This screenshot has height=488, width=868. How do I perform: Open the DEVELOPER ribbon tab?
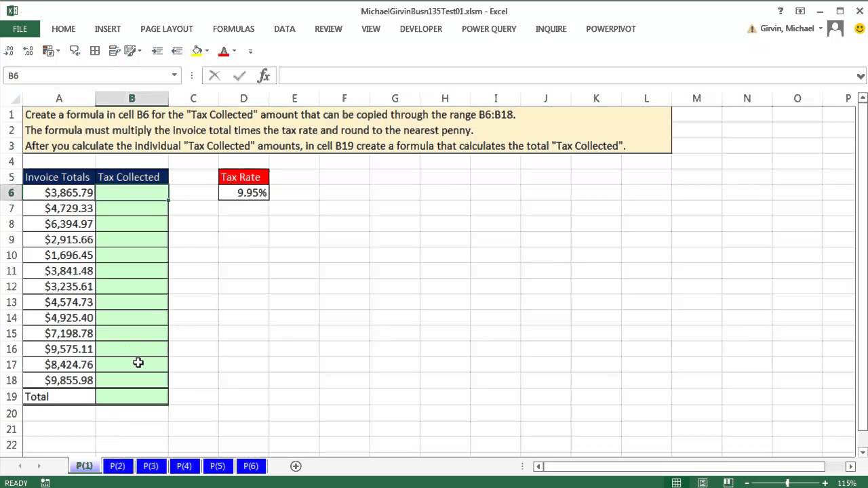click(421, 29)
